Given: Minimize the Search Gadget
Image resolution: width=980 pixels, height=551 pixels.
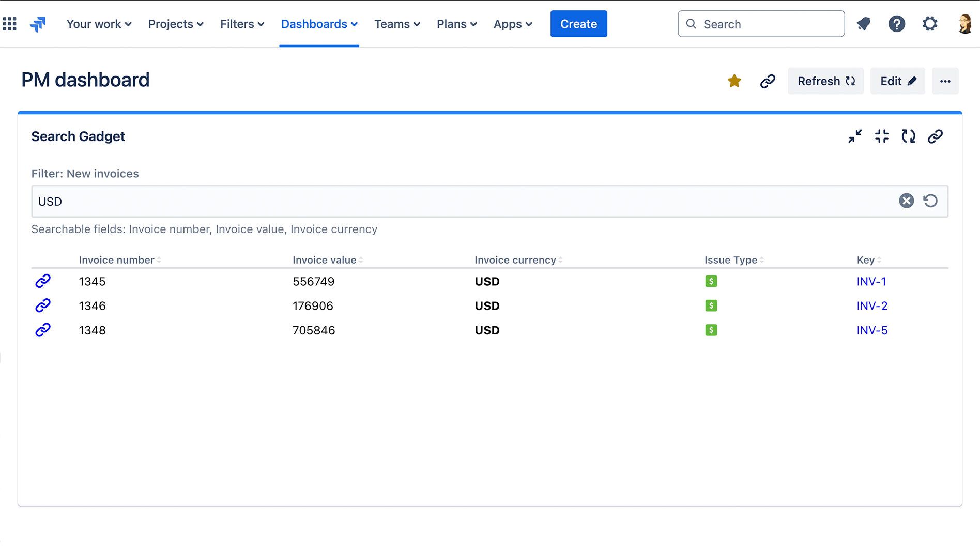Looking at the screenshot, I should point(855,136).
